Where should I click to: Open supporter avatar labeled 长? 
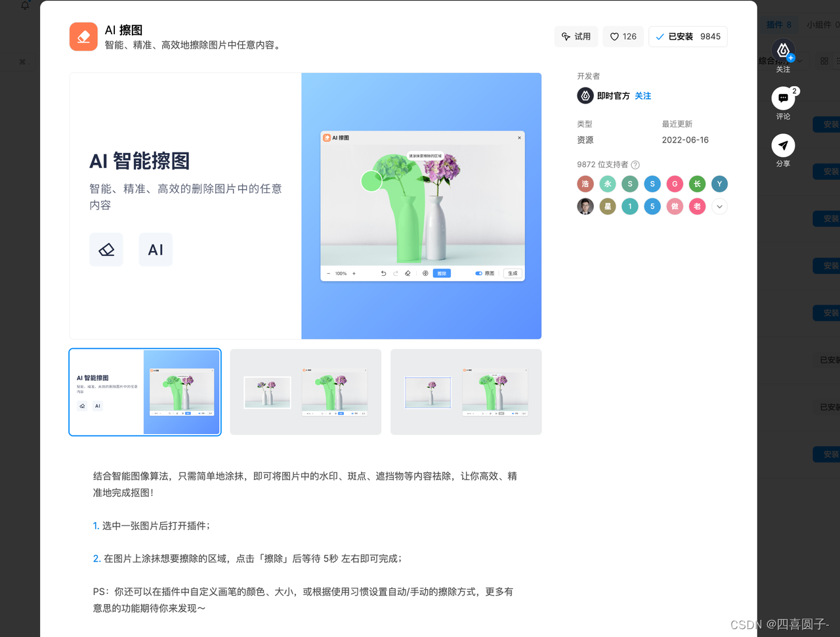click(697, 184)
